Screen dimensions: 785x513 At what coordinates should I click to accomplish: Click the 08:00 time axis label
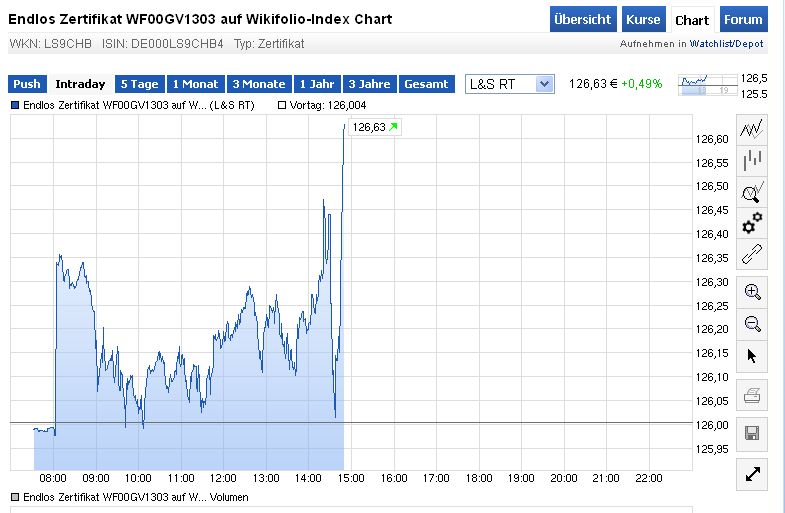[53, 478]
